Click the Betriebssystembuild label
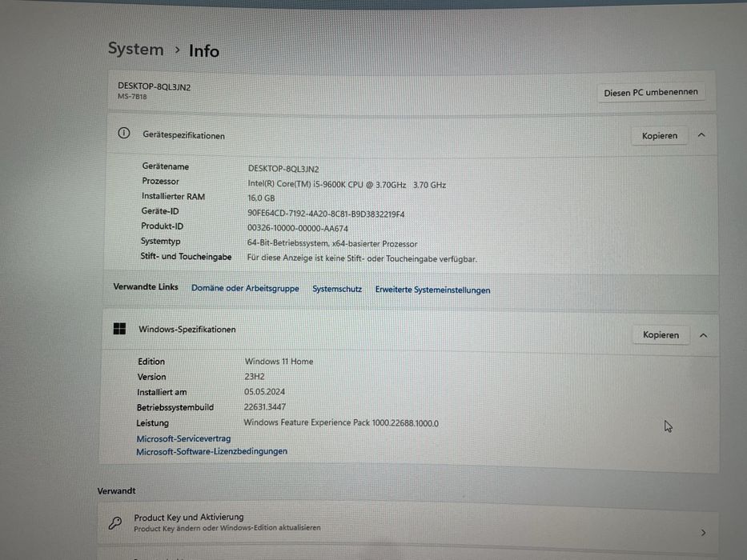 tap(175, 407)
